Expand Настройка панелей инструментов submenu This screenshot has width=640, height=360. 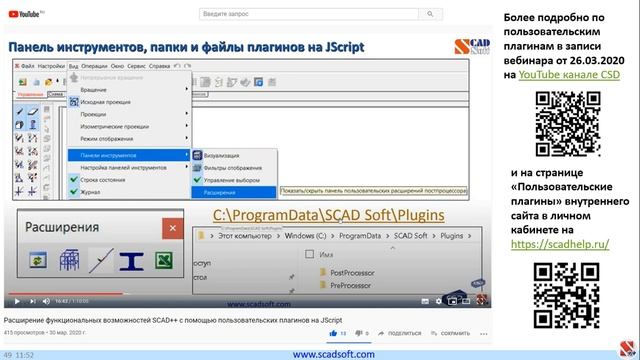pos(129,167)
